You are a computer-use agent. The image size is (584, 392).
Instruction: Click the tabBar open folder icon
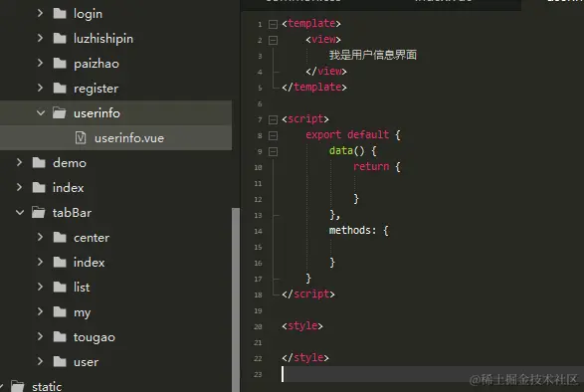tap(39, 212)
